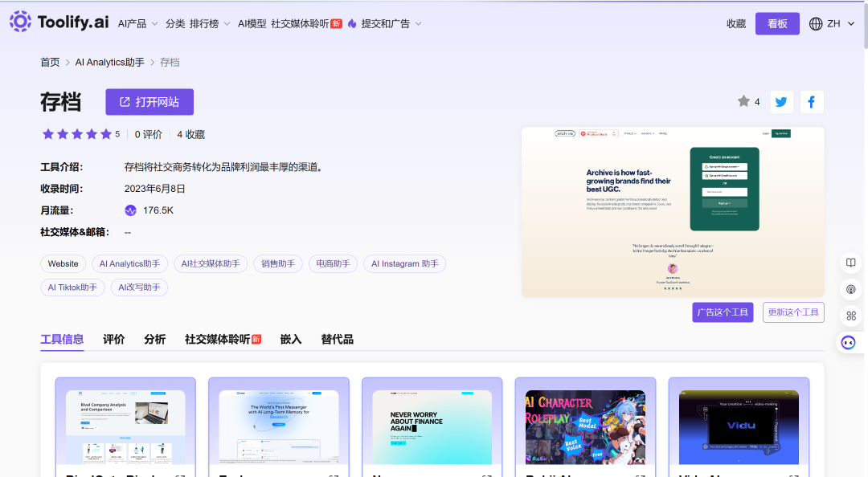Open the AI模型 menu item

click(x=252, y=24)
